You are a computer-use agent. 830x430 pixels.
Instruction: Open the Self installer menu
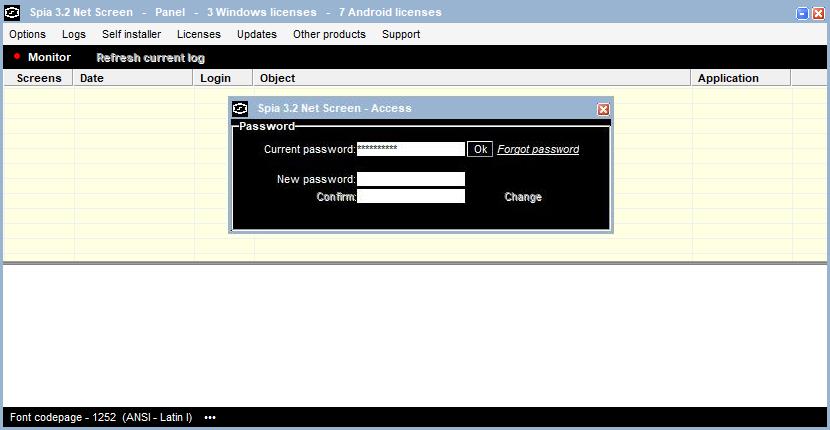pos(131,34)
